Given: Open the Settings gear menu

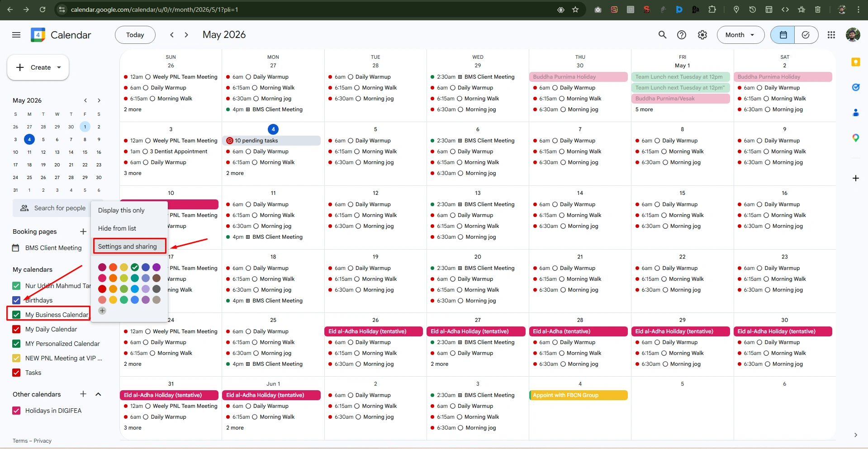Looking at the screenshot, I should (702, 35).
